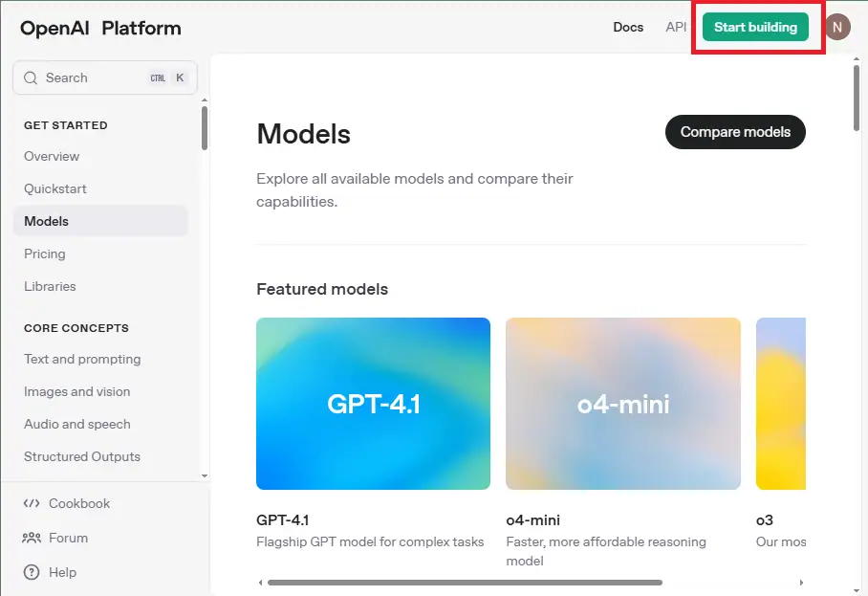Image resolution: width=868 pixels, height=596 pixels.
Task: Open the GPT-4.1 featured model card
Action: (x=373, y=404)
